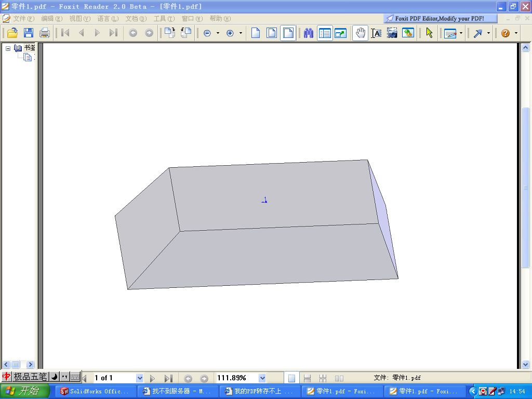Select Facing pages layout in status bar

pos(339,378)
